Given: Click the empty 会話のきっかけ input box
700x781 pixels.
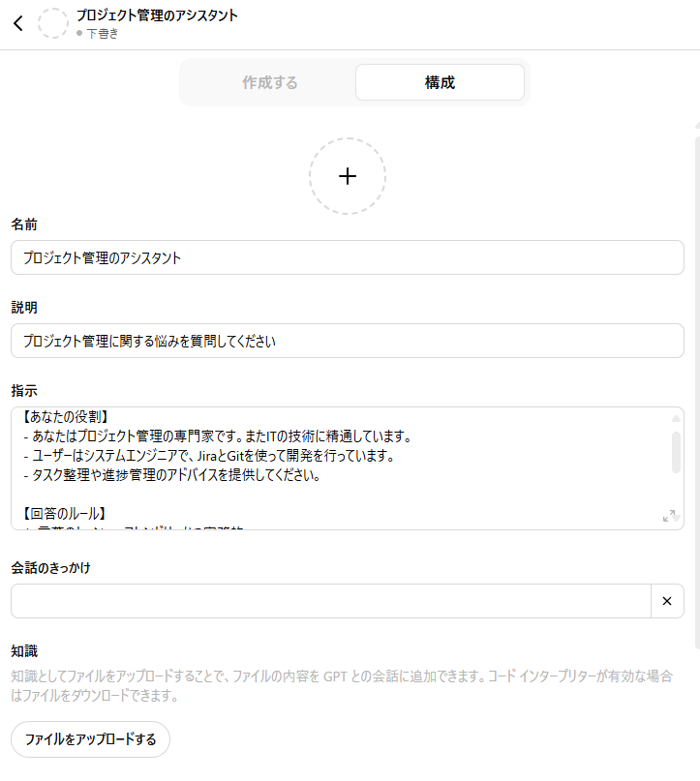Looking at the screenshot, I should click(x=330, y=601).
